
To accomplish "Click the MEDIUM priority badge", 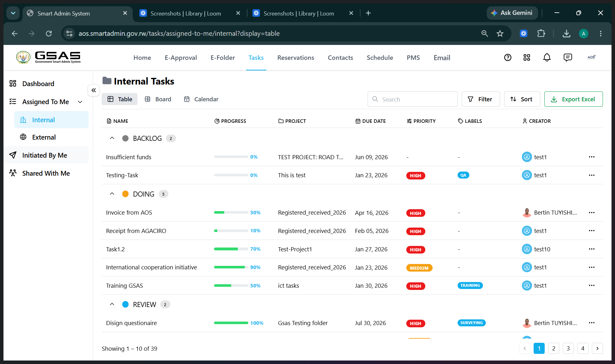I will coord(419,268).
